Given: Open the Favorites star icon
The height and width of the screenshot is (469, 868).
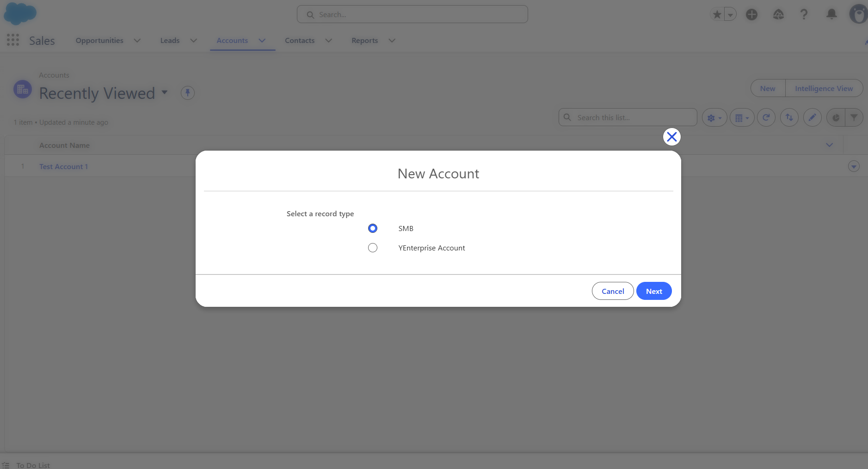Looking at the screenshot, I should tap(717, 14).
